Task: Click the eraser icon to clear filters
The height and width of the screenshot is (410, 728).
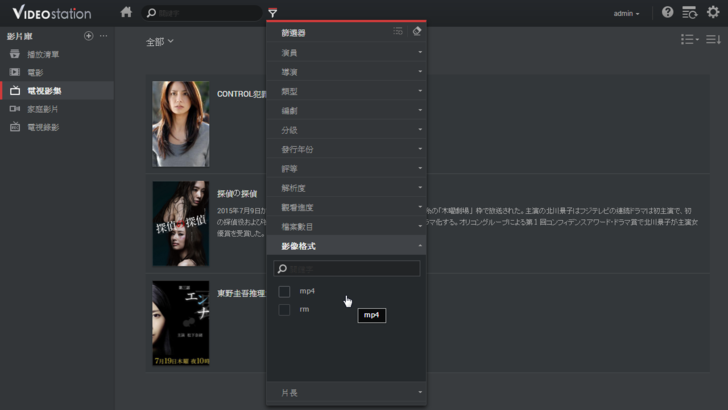Action: 417,32
